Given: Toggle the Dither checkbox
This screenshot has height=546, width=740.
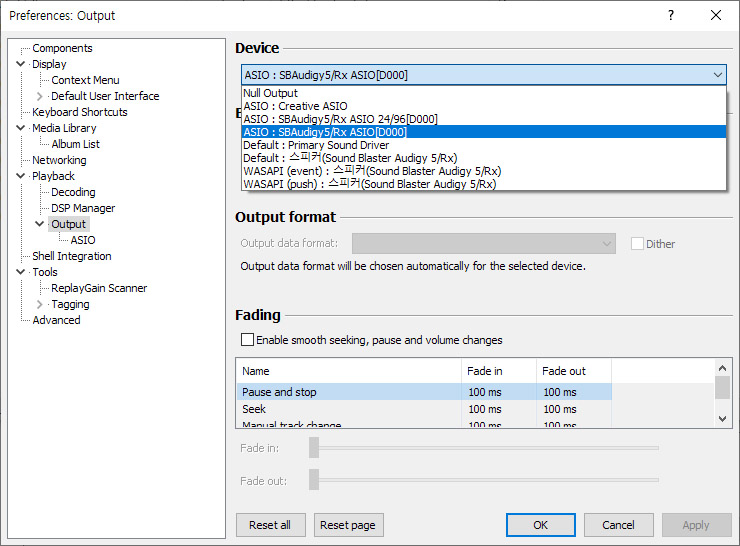Looking at the screenshot, I should [637, 243].
